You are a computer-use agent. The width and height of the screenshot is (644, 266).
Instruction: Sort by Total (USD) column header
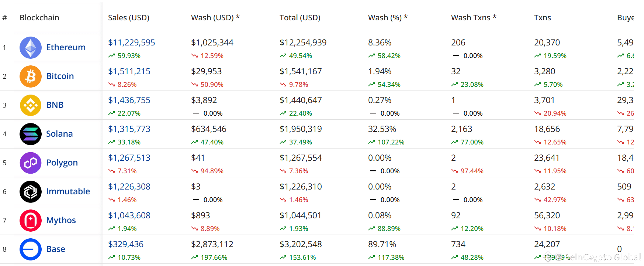[300, 18]
